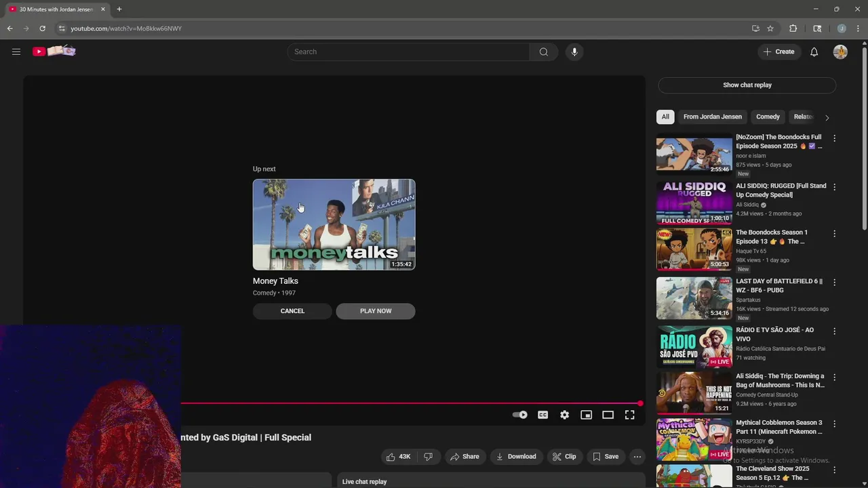868x488 pixels.
Task: Dislike this video
Action: [x=428, y=457]
